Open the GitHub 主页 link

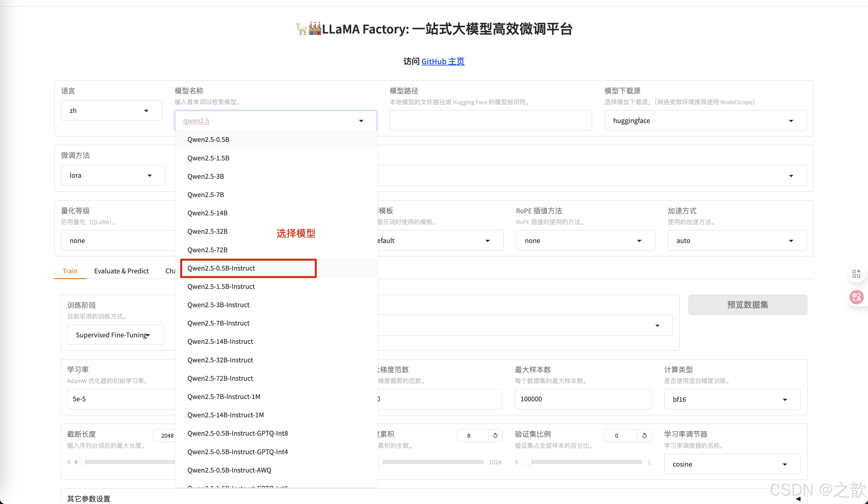443,61
